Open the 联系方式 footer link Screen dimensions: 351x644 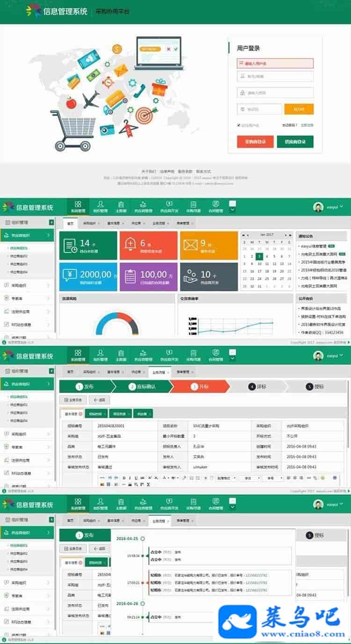point(204,172)
